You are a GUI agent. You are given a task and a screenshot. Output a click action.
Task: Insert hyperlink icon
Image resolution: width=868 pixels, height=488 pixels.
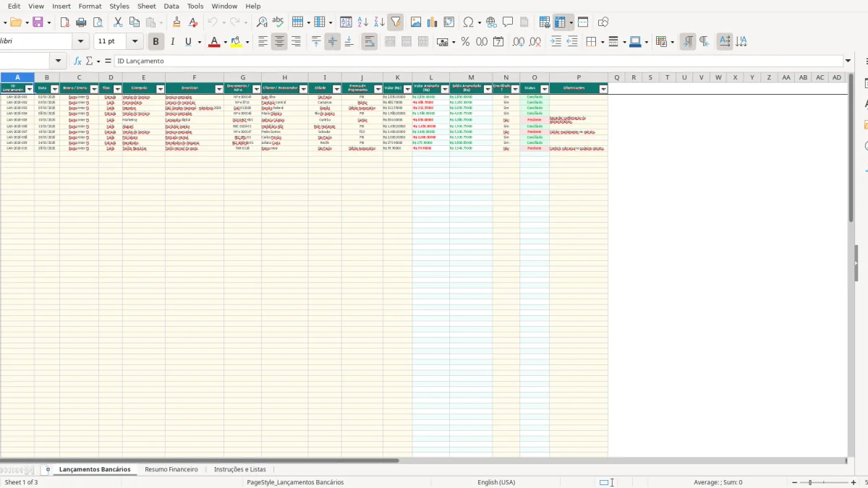pos(491,22)
